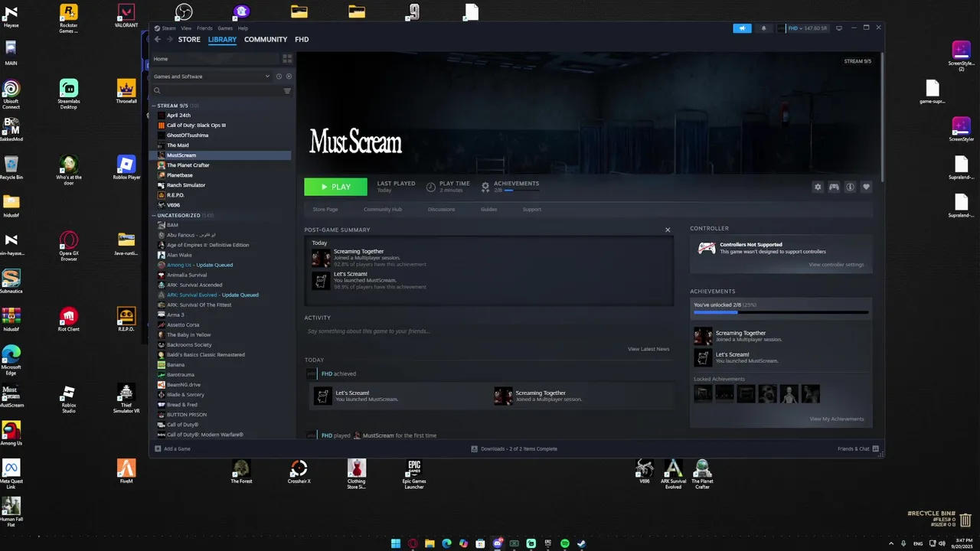The width and height of the screenshot is (980, 551).
Task: Open MustScream manage gear settings
Action: [818, 187]
